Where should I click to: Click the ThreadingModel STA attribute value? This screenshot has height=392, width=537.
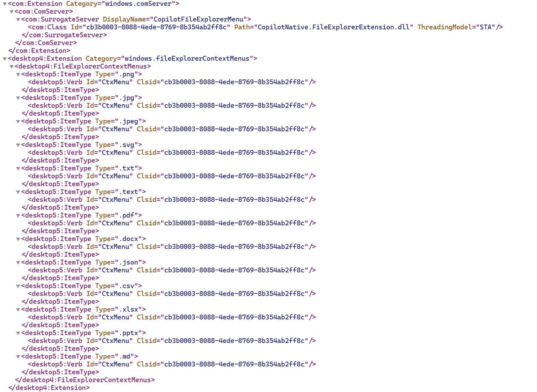pos(485,27)
